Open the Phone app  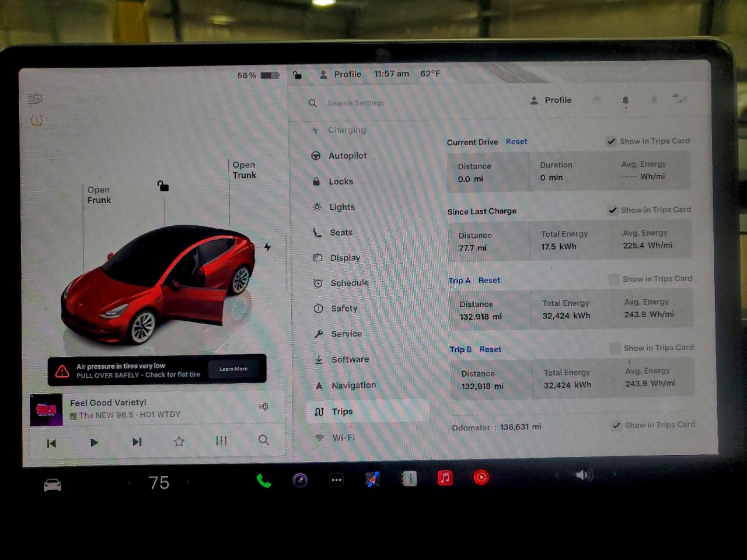coord(264,481)
